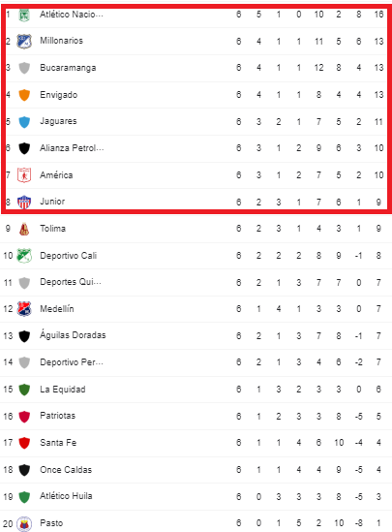Select the red Santa Fe shield icon
The image size is (392, 532).
pyautogui.click(x=24, y=443)
